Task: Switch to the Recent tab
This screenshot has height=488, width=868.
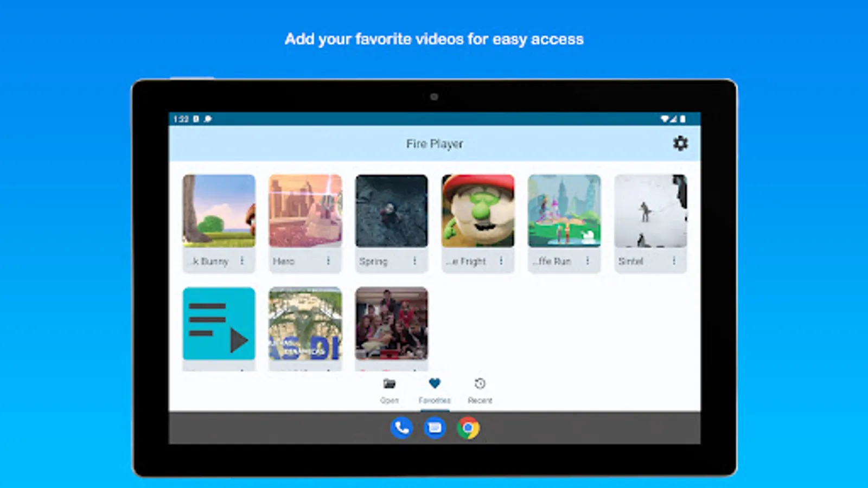Action: pyautogui.click(x=480, y=391)
